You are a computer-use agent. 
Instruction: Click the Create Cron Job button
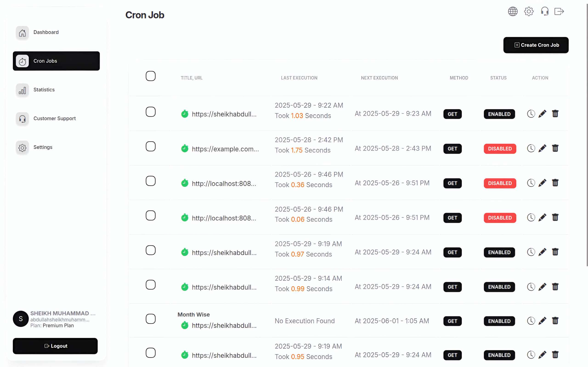[536, 45]
